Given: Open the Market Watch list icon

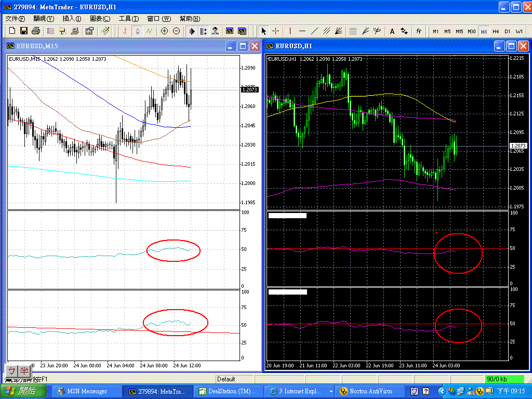Looking at the screenshot, I should [x=50, y=31].
